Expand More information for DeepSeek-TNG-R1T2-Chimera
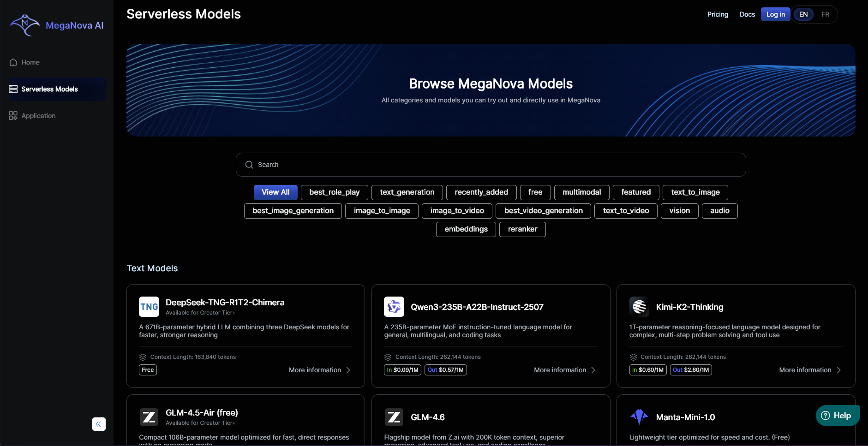Image resolution: width=868 pixels, height=446 pixels. point(319,370)
